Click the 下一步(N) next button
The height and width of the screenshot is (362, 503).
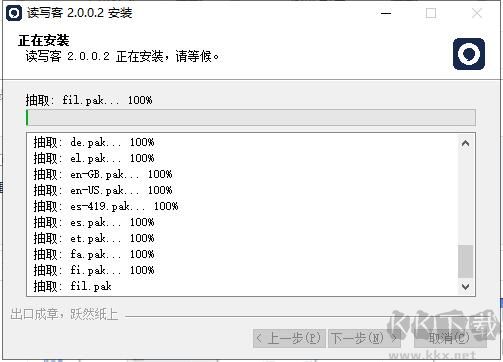pyautogui.click(x=364, y=338)
